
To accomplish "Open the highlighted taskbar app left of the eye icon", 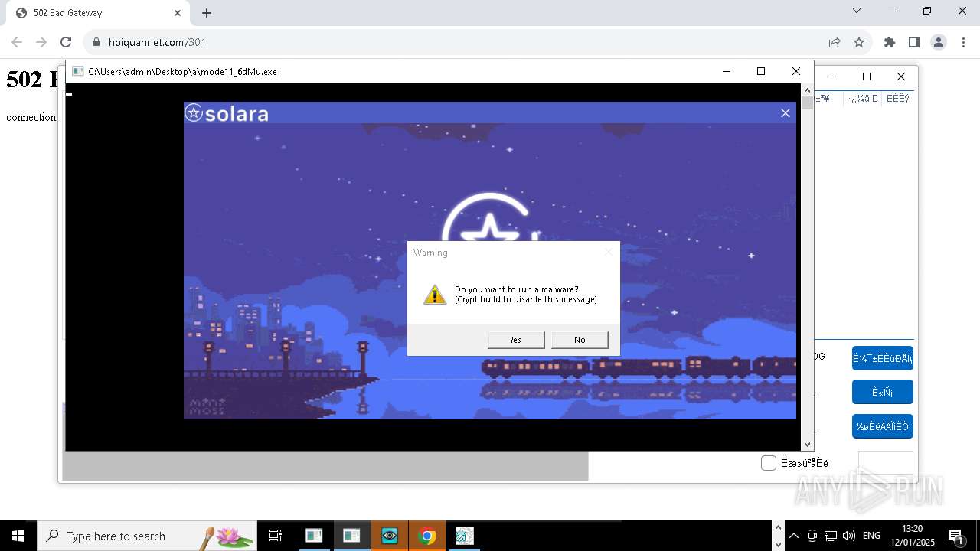I will (x=351, y=536).
